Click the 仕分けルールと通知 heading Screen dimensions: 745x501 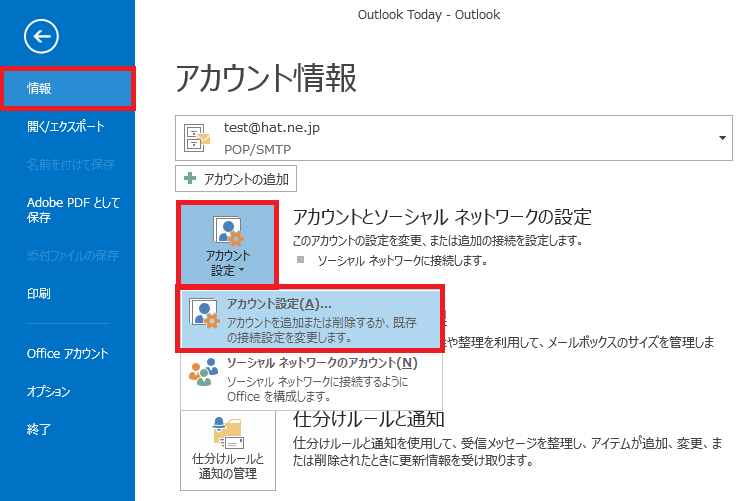[x=369, y=419]
